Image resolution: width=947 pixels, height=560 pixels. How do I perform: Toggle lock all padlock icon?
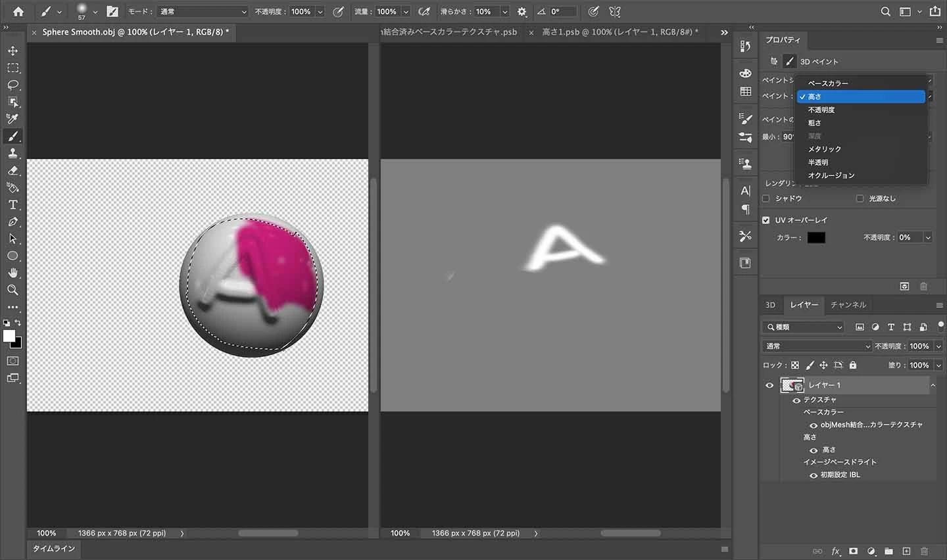(x=853, y=365)
